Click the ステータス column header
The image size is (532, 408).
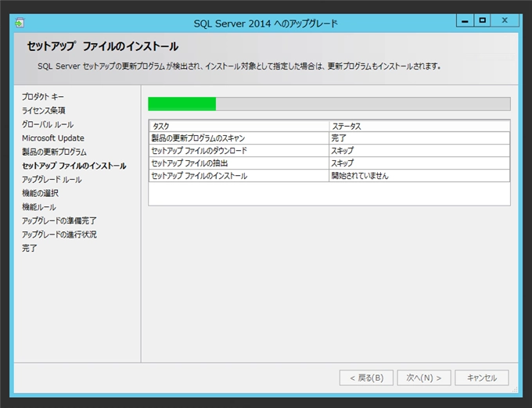pyautogui.click(x=419, y=127)
